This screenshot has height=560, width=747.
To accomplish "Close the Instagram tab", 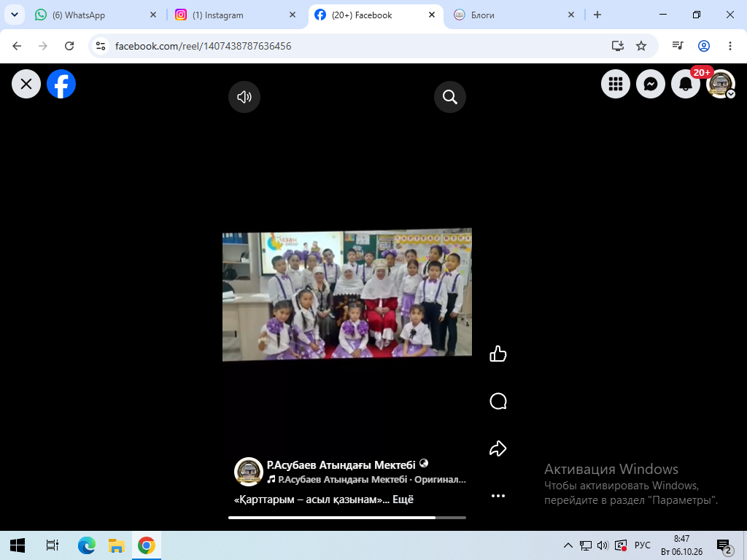I will (293, 15).
